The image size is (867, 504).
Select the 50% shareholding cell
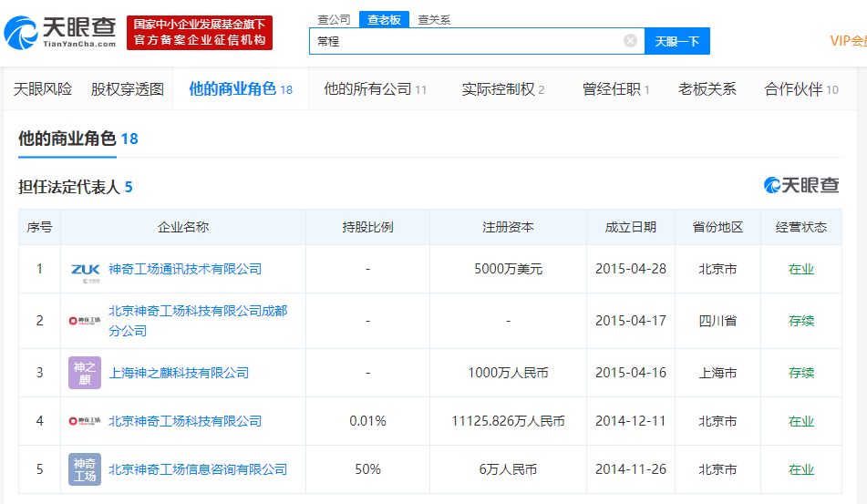point(367,469)
